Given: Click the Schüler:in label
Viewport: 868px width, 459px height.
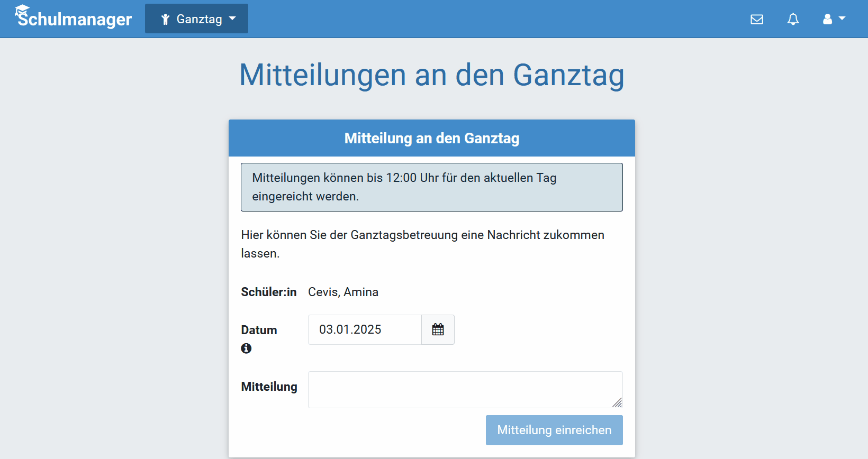Looking at the screenshot, I should coord(268,292).
